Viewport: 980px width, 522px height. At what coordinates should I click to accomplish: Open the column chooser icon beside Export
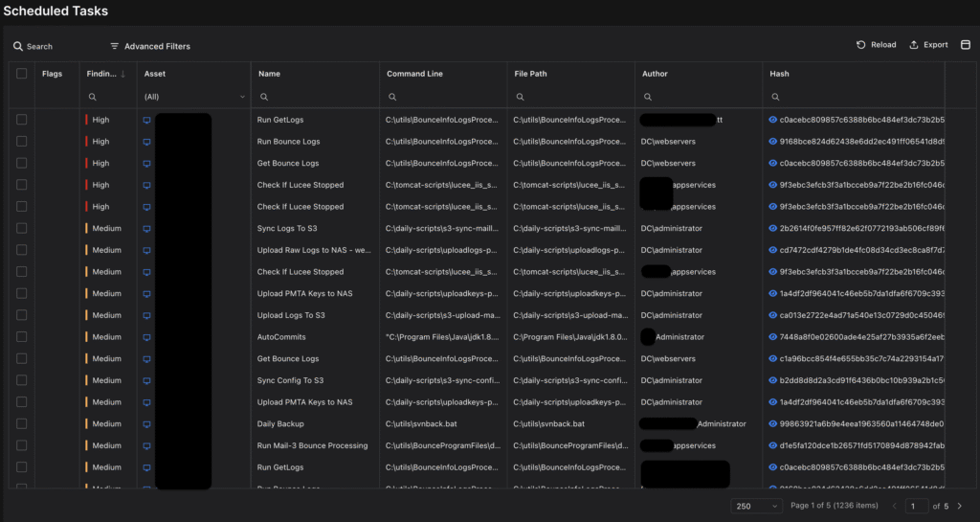click(966, 45)
